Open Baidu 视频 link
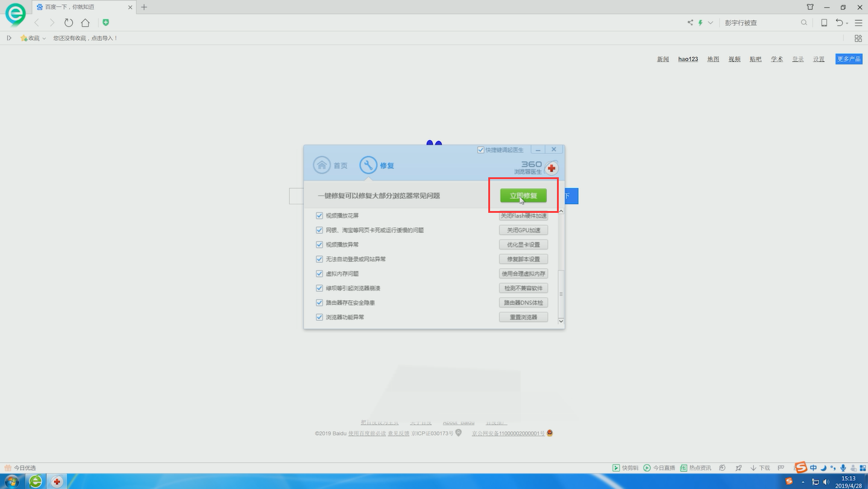The height and width of the screenshot is (489, 868). [x=734, y=59]
